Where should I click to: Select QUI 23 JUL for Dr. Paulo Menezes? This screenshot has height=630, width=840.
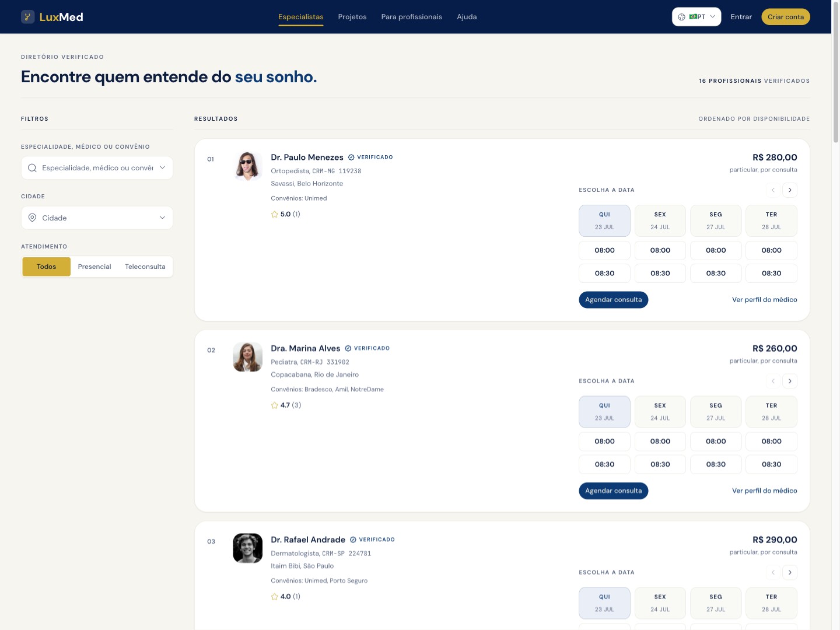[x=604, y=220]
